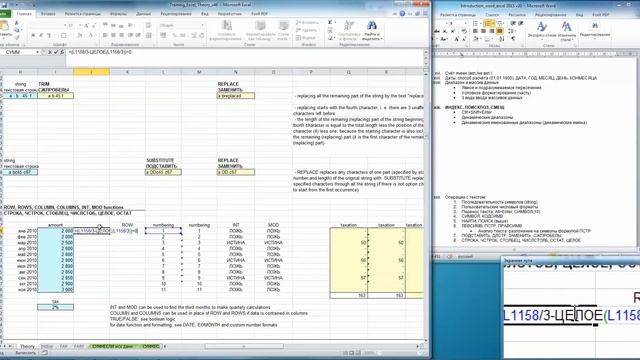
Task: Select the tax cell showing 2%
Action: 56,307
